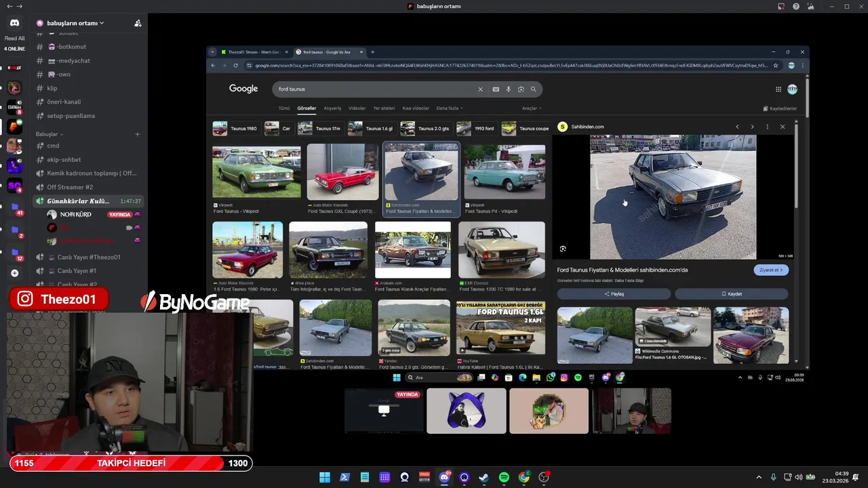
Task: Select the stream tile labeled YAYINDA
Action: coord(384,411)
